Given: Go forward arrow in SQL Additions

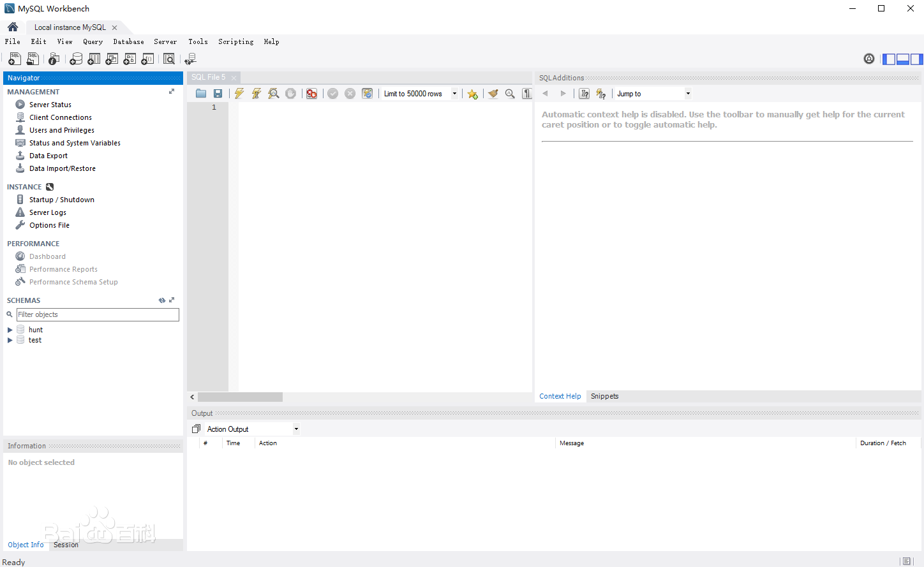Looking at the screenshot, I should tap(563, 94).
